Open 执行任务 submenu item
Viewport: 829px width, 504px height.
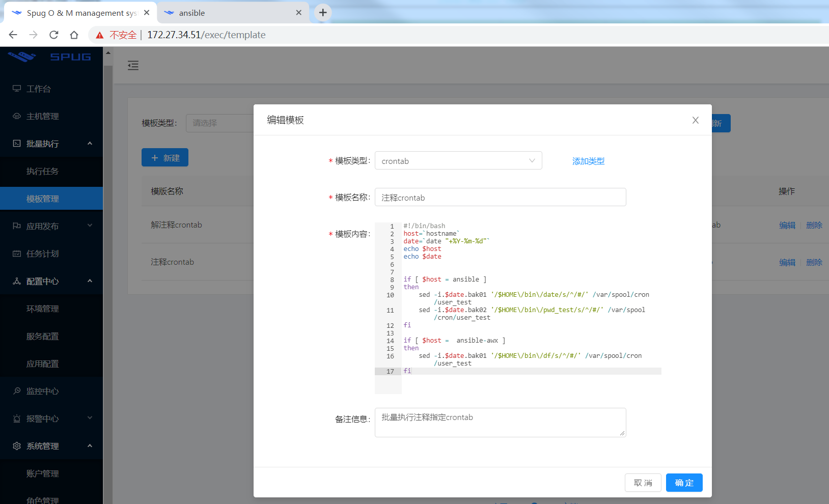pyautogui.click(x=51, y=171)
